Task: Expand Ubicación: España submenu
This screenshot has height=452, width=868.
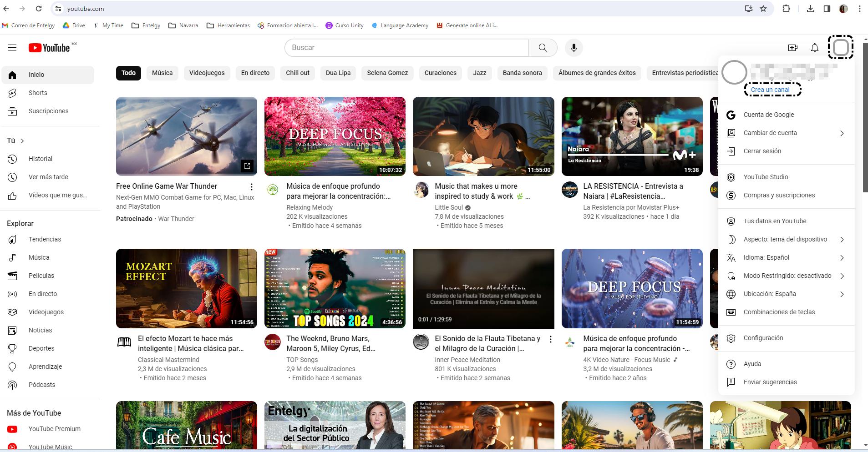Action: tap(786, 294)
